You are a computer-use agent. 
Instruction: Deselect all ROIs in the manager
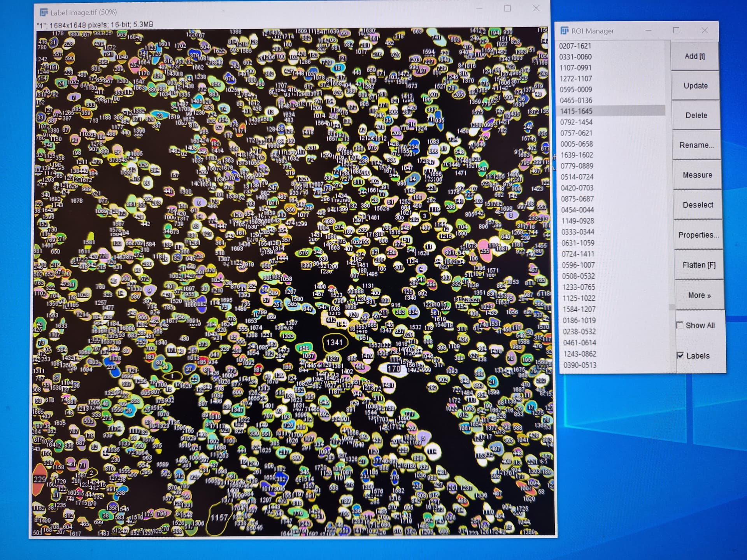tap(698, 205)
